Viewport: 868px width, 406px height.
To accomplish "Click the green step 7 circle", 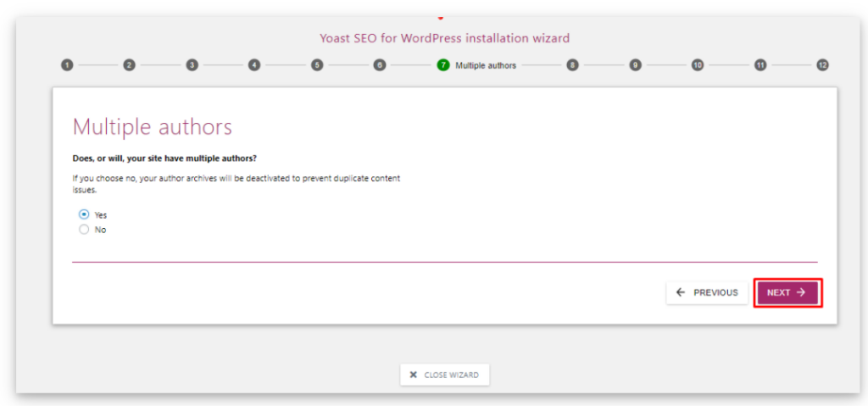I will click(x=443, y=65).
